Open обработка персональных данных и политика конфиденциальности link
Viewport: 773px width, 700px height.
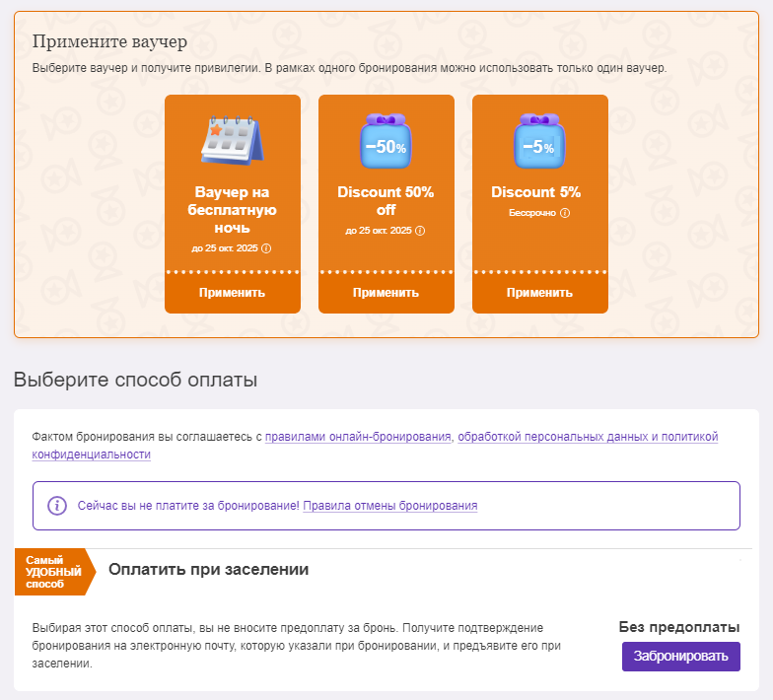click(x=375, y=446)
